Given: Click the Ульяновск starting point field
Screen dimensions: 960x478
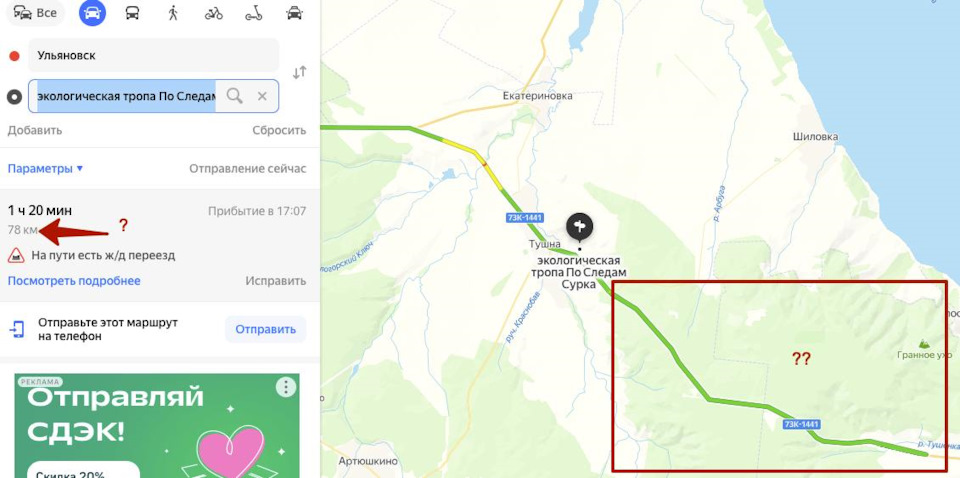Looking at the screenshot, I should 154,55.
